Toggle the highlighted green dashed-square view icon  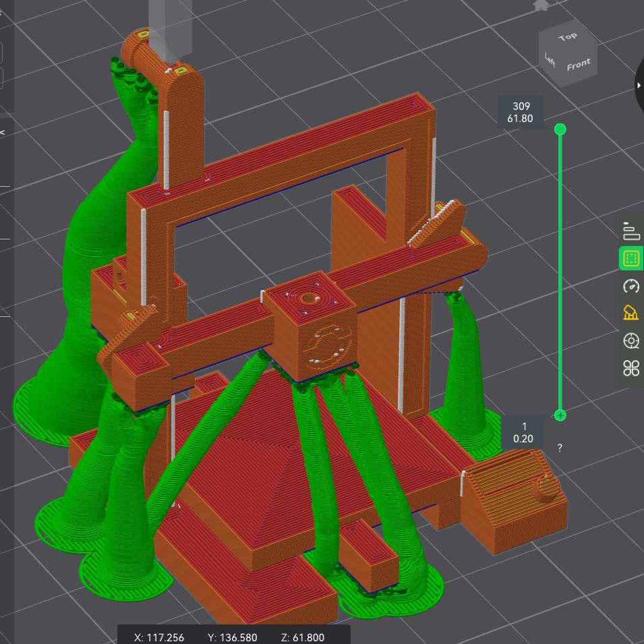coord(631,258)
